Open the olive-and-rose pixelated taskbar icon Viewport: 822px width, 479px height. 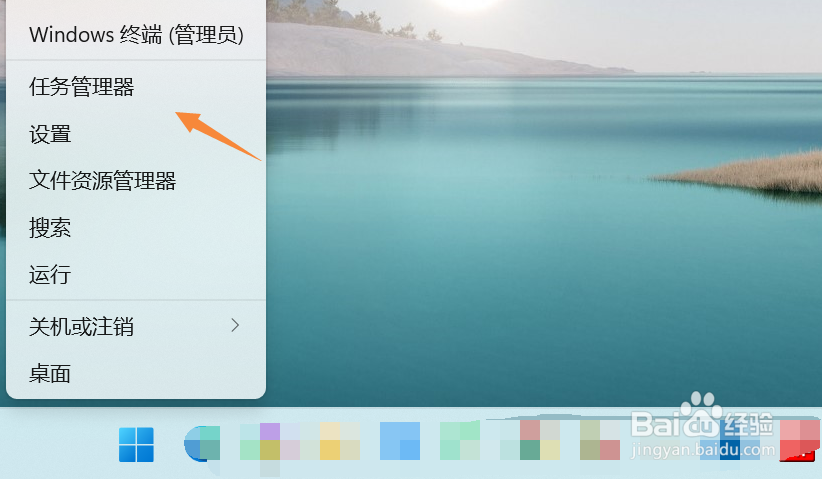600,440
